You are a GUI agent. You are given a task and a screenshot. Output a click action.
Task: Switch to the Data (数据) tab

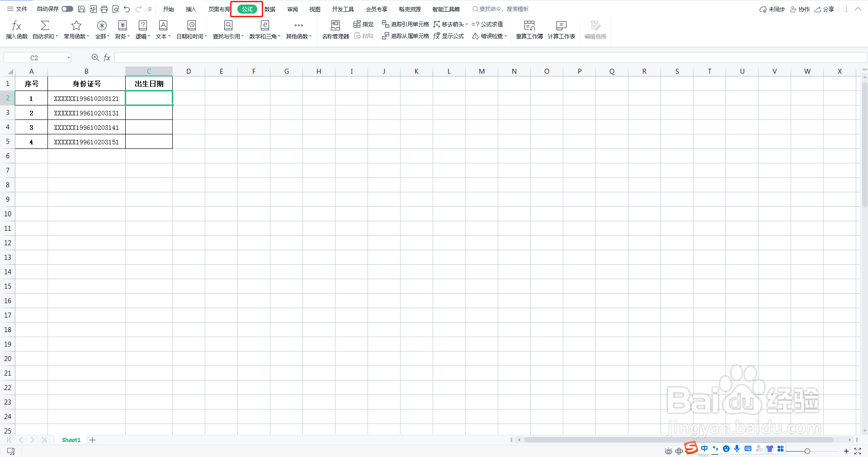[270, 9]
